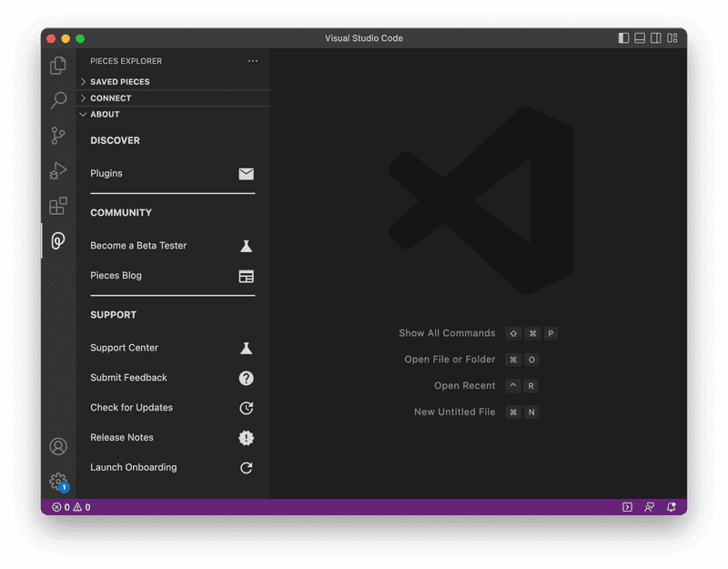Toggle secondary side bar layout button
The height and width of the screenshot is (569, 728).
tap(655, 38)
